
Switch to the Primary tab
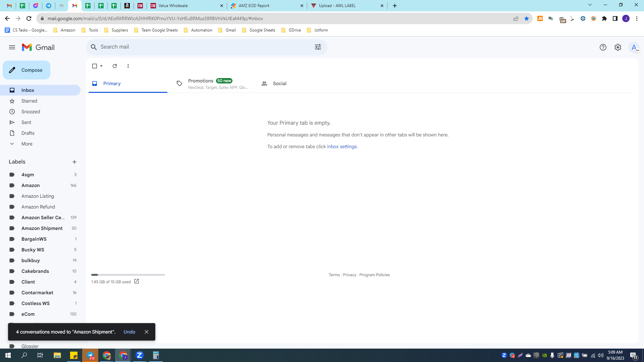pyautogui.click(x=128, y=83)
